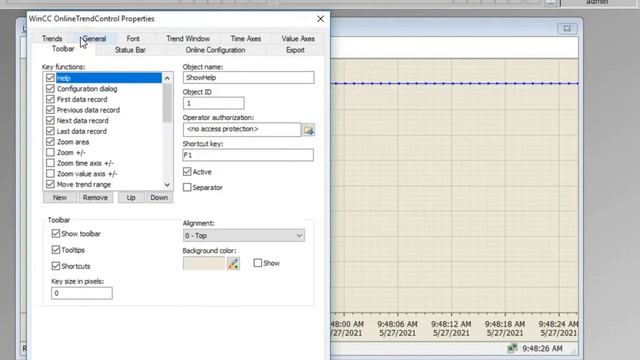Screen dimensions: 640x360
Task: Switch to the Online Configuration tab
Action: pyautogui.click(x=216, y=50)
